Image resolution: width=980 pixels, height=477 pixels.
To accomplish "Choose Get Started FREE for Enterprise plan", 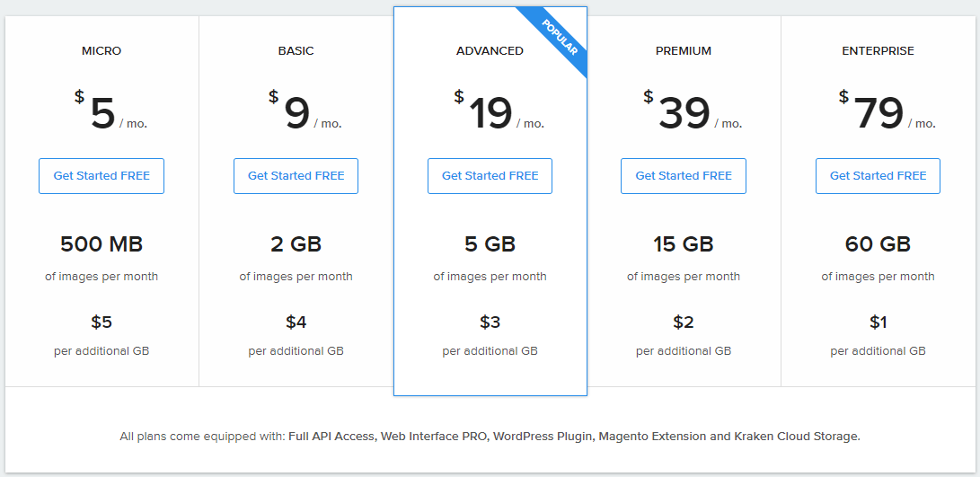I will (x=878, y=176).
